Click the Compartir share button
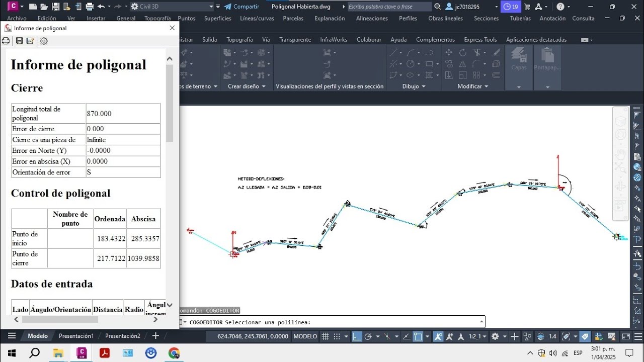This screenshot has height=362, width=644. pyautogui.click(x=241, y=7)
